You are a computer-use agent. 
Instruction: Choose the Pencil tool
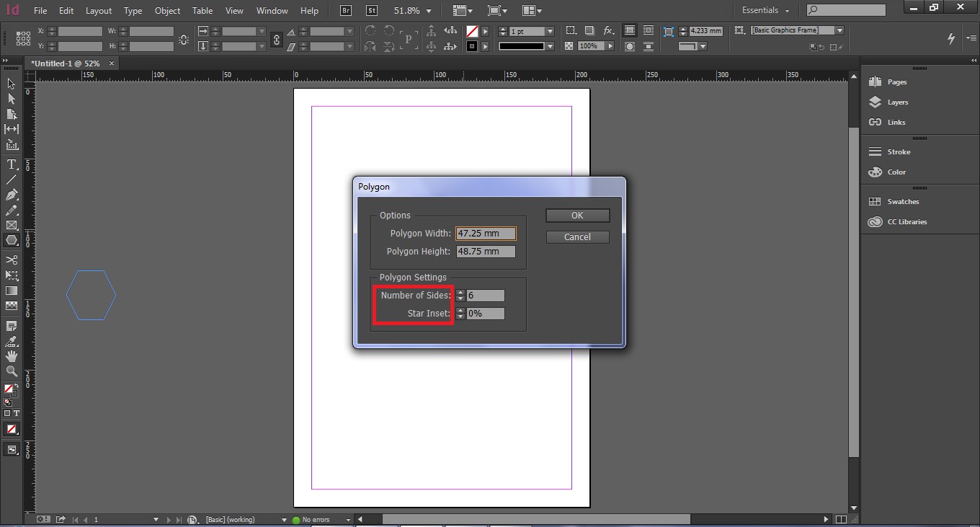pos(12,211)
